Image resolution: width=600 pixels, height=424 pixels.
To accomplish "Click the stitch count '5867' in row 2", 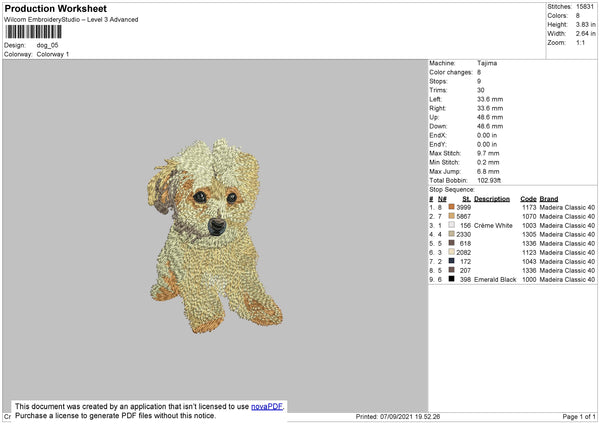I will pos(463,216).
